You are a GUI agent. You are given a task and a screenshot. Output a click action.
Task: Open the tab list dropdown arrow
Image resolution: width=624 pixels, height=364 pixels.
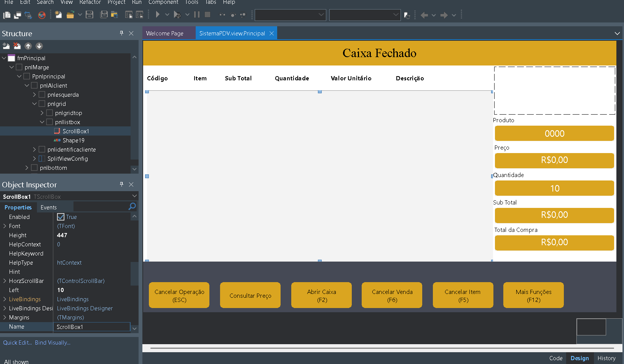tap(617, 34)
